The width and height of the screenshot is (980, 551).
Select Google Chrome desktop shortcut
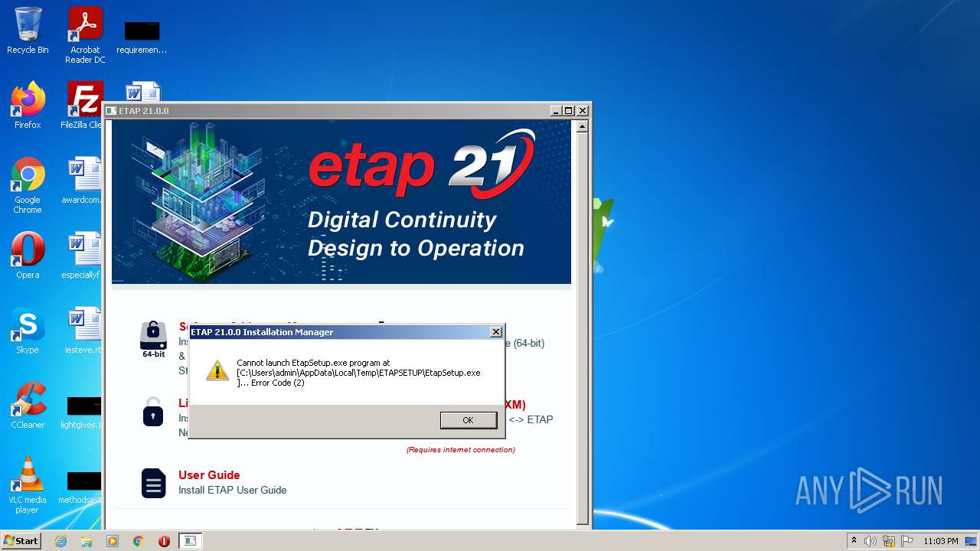[28, 185]
